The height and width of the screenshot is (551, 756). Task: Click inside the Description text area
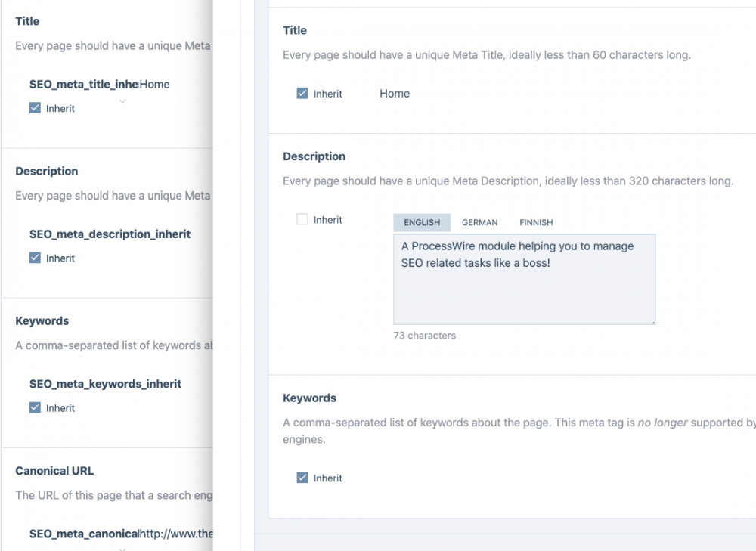(x=524, y=280)
